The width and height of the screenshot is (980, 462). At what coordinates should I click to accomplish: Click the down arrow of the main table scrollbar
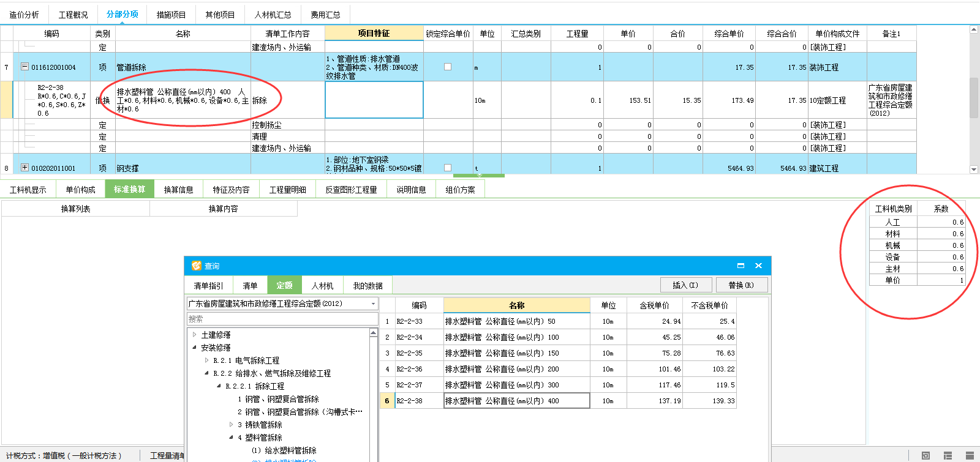click(974, 170)
